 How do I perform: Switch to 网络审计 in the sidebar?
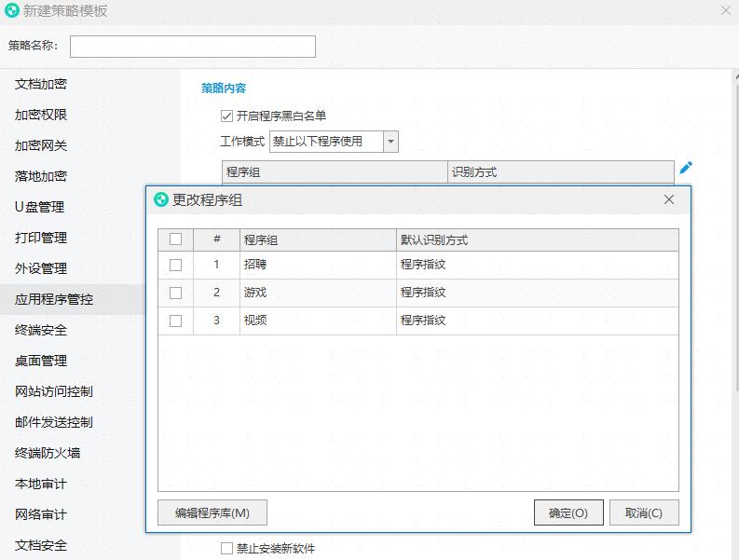(41, 514)
